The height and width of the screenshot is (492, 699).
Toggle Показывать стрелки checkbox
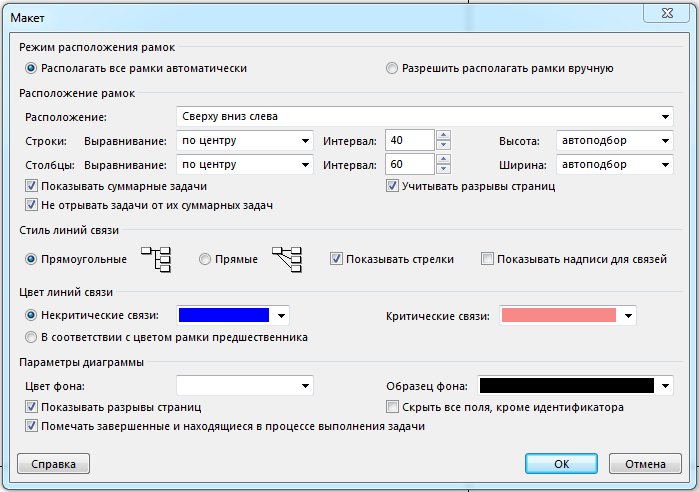tap(336, 259)
